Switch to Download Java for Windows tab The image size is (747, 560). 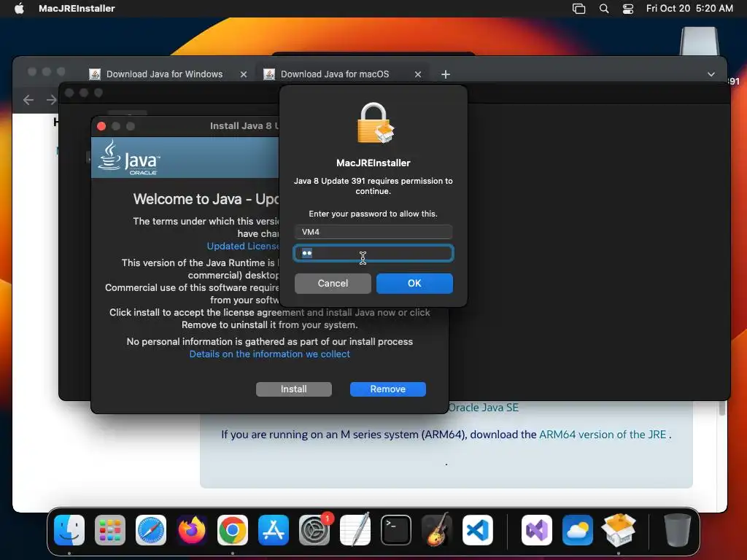tap(164, 74)
